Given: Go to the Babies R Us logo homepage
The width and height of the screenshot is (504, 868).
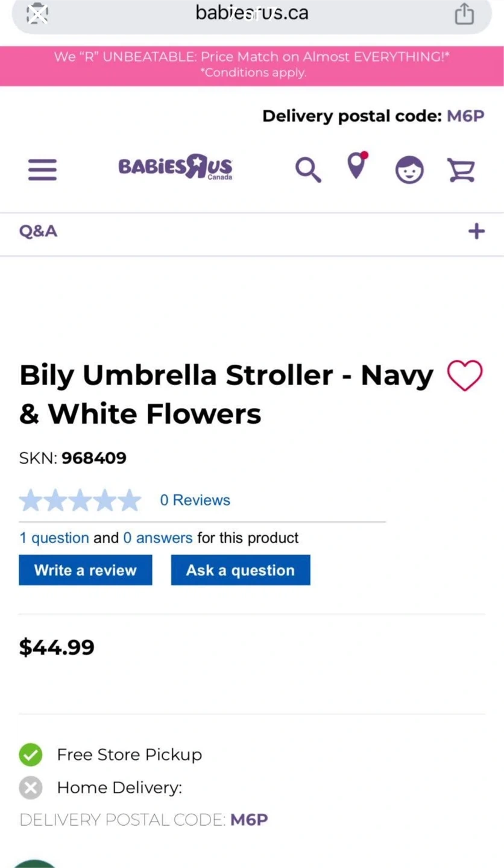Looking at the screenshot, I should [x=175, y=167].
